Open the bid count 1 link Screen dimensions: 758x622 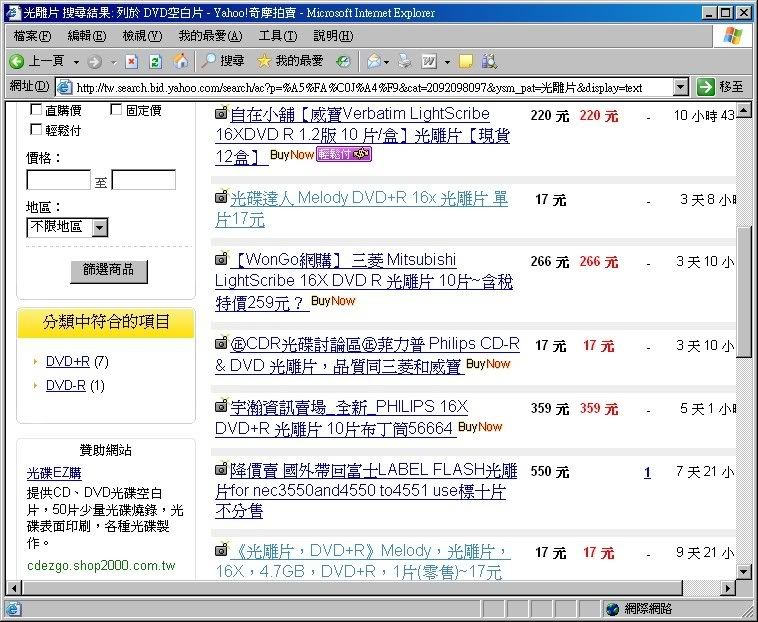(x=647, y=472)
